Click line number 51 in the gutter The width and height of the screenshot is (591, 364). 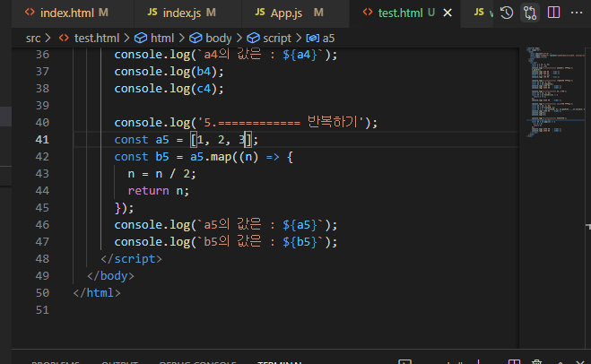tap(42, 310)
